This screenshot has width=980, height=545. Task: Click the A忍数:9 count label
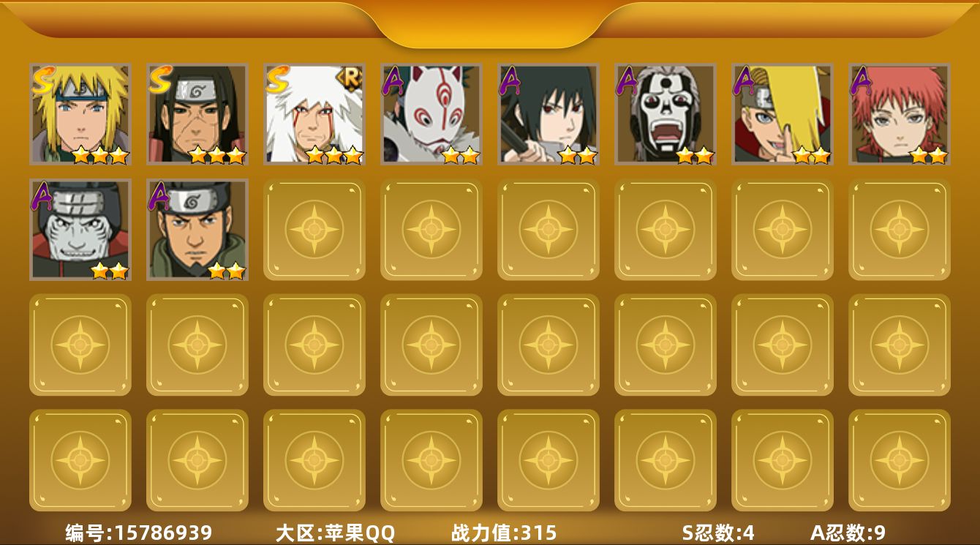(848, 533)
